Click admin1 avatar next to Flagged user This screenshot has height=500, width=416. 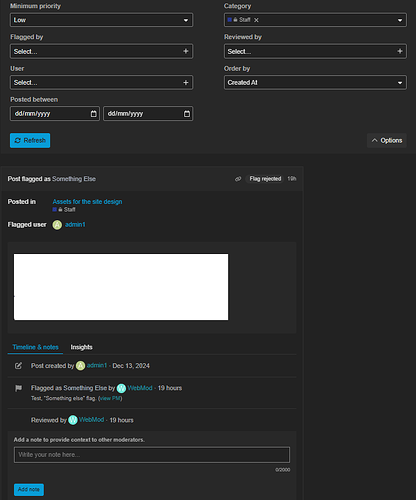[57, 225]
